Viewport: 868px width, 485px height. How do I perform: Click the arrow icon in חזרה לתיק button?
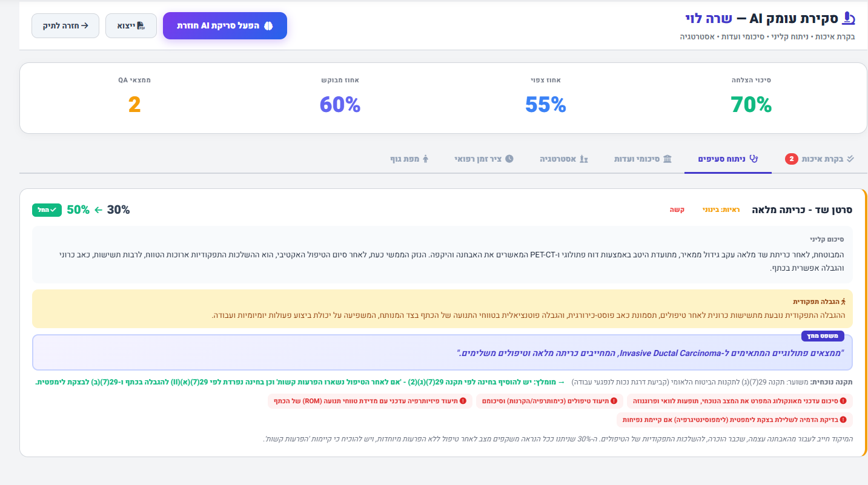(85, 26)
